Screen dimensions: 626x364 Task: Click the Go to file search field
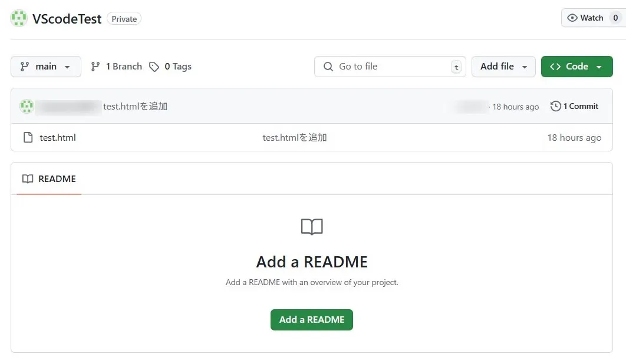click(389, 67)
